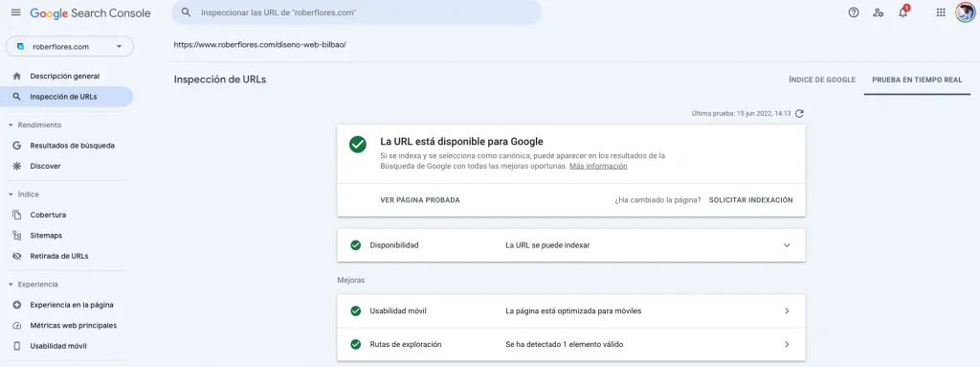Select Prueba en tiempo real tab
The width and height of the screenshot is (980, 367).
(x=917, y=80)
